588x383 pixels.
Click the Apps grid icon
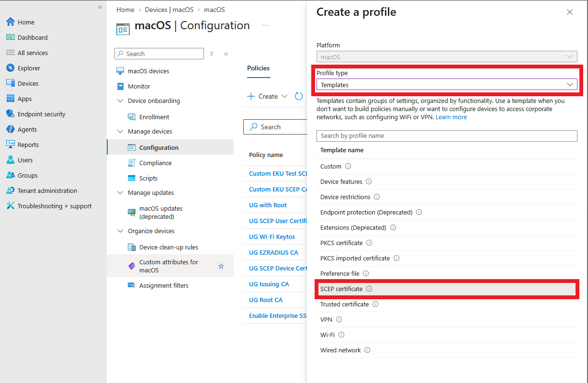11,99
